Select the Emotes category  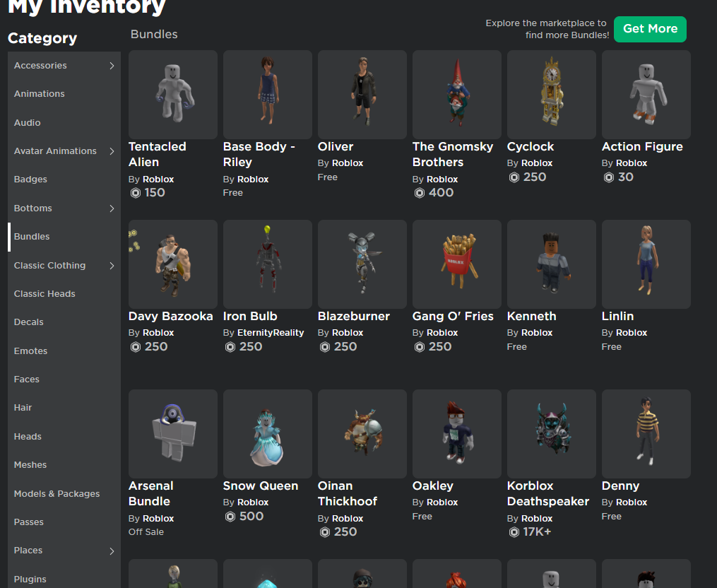(30, 351)
